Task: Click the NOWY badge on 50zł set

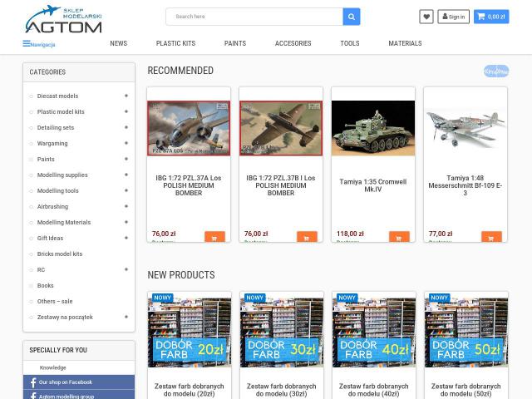Action: [x=440, y=298]
